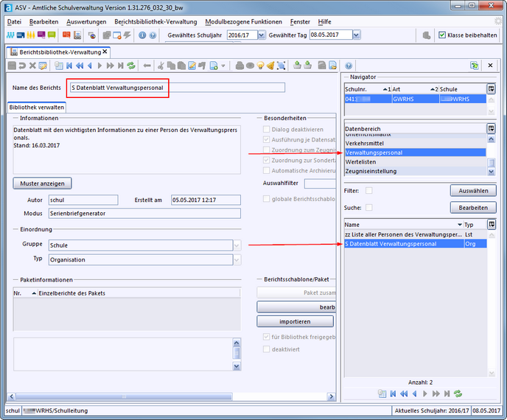Viewport: 507px width, 420px height.
Task: Switch to the Bibliothek verwalten tab
Action: click(x=37, y=107)
